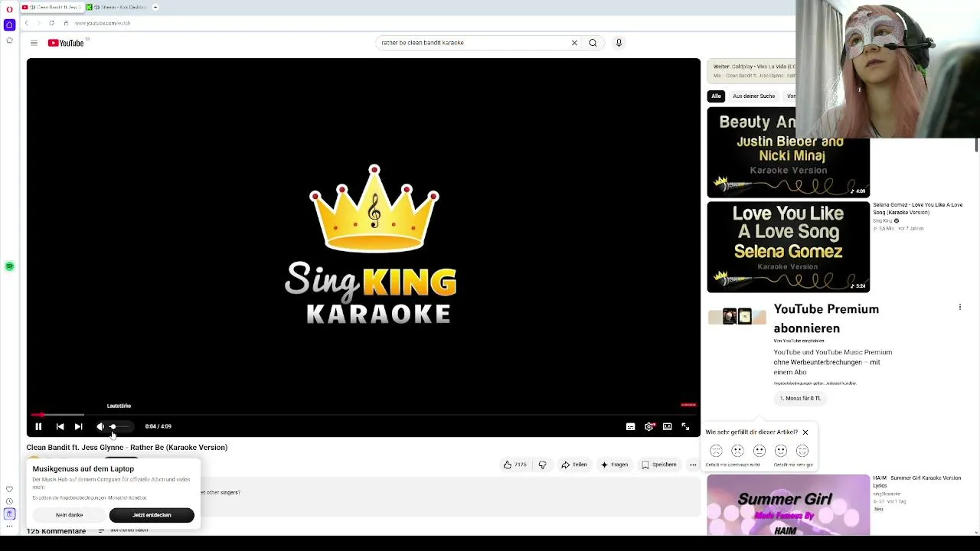Rate the article with the fourth face
This screenshot has width=980, height=551.
coord(781,451)
